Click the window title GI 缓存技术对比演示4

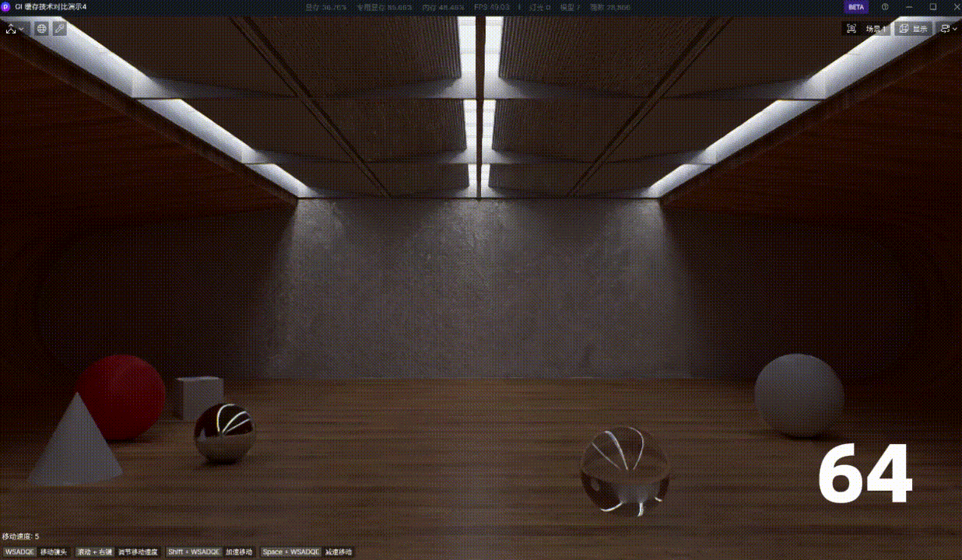tap(50, 6)
